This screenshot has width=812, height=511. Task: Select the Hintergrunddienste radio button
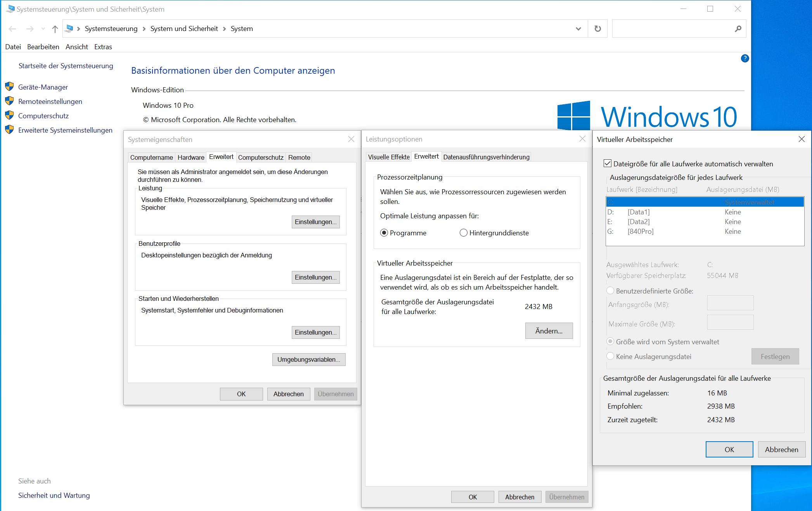(x=463, y=233)
